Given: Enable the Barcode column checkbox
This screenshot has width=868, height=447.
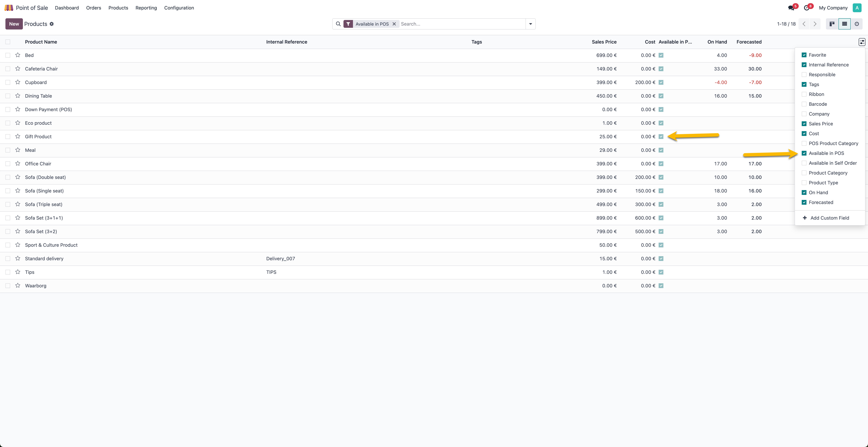Looking at the screenshot, I should coord(804,104).
